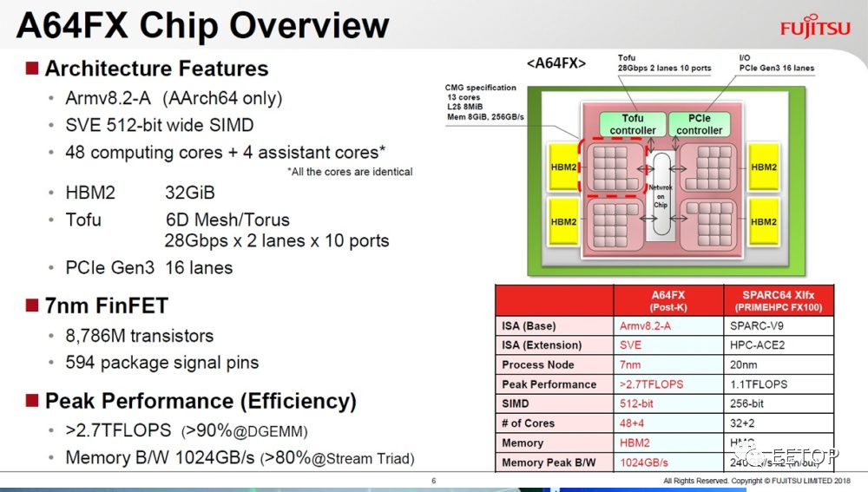
Task: Click the upper-right HBM2 block
Action: coord(764,167)
